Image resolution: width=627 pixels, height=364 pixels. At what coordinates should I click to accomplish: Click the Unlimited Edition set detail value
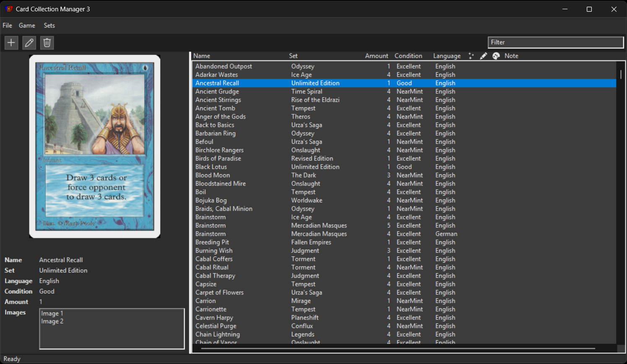pyautogui.click(x=63, y=271)
